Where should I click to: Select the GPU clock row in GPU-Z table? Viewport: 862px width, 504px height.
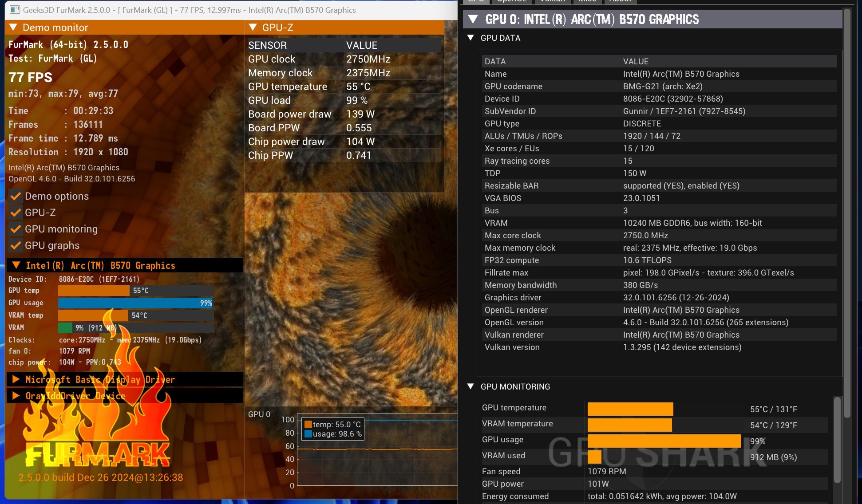pyautogui.click(x=344, y=59)
